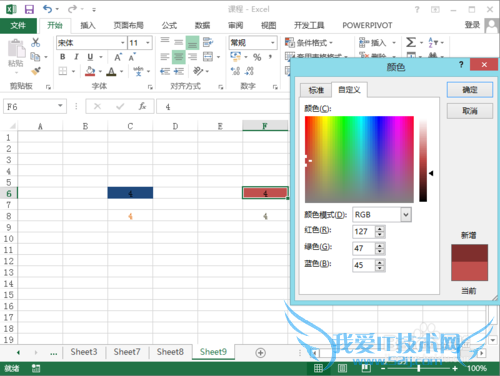Decrease the indent level
The image size is (500, 376).
coord(165,71)
